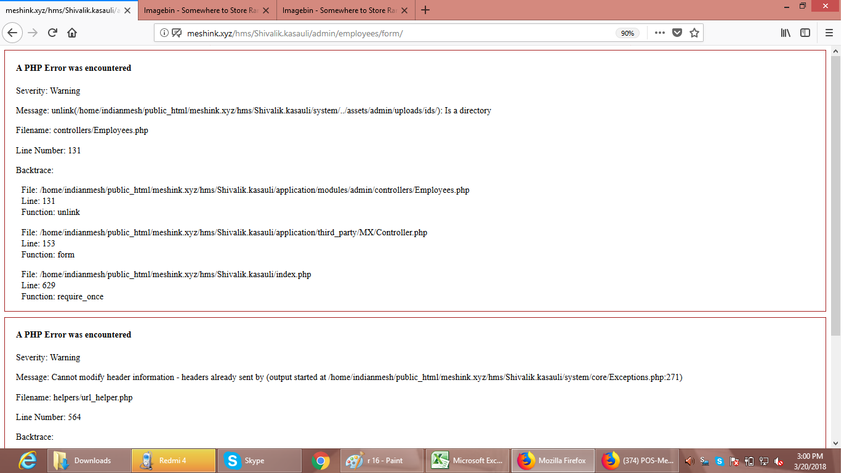Click 'Line: 629' in the backtrace

(x=38, y=286)
